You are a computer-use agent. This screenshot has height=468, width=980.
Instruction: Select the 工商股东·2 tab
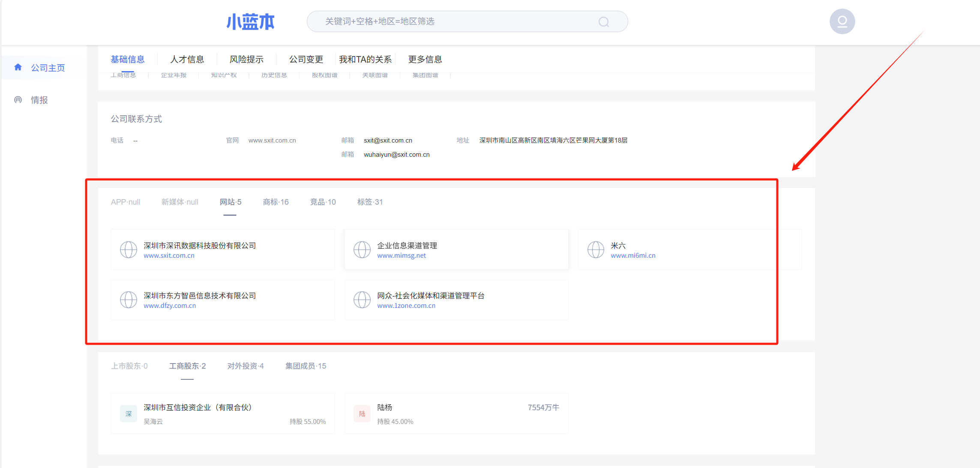pos(188,366)
